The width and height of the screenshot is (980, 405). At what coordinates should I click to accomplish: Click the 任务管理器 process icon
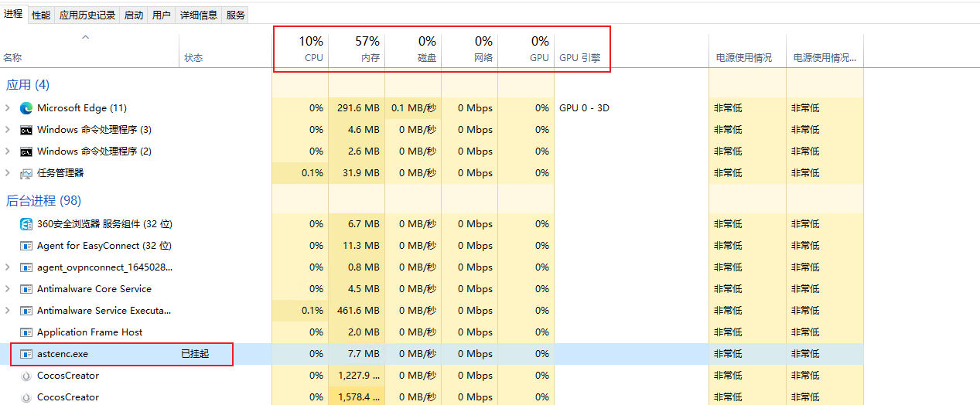(26, 173)
